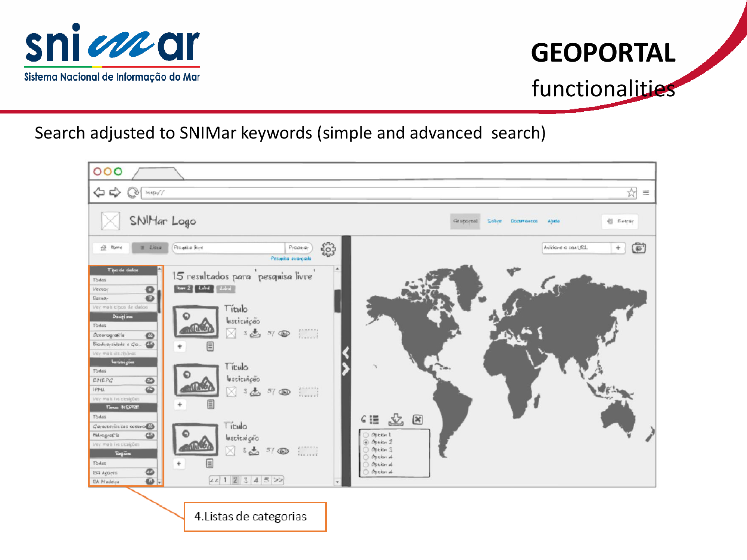Open the Ajuda nav link
This screenshot has width=747, height=560.
[554, 221]
